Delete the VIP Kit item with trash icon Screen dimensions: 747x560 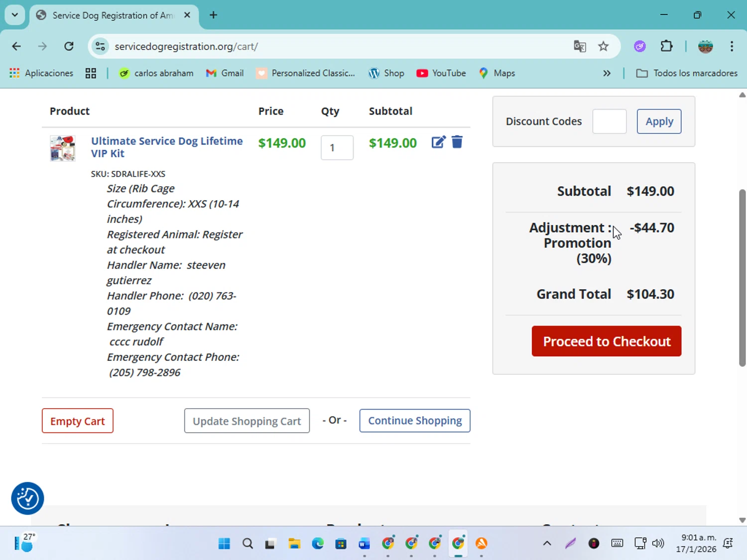(x=457, y=142)
